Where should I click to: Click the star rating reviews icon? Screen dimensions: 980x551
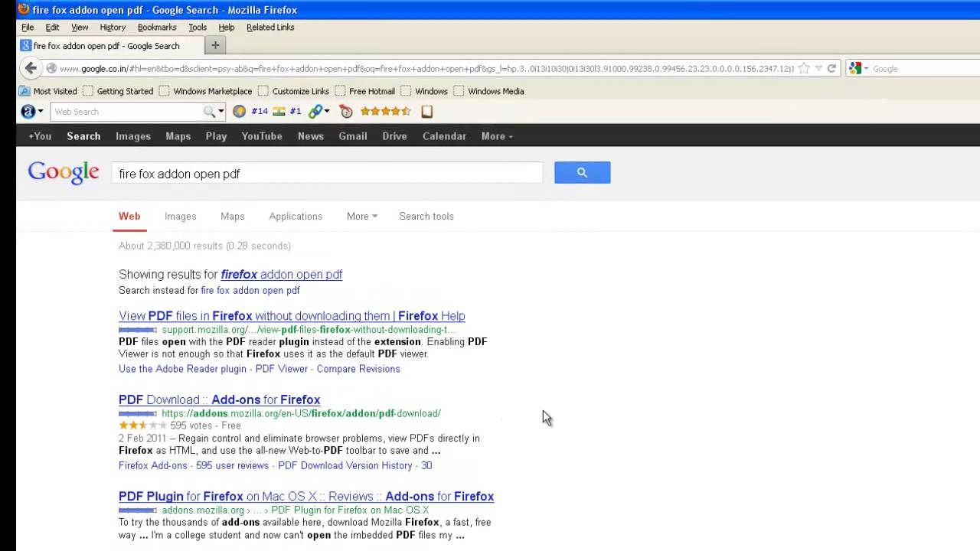point(386,112)
